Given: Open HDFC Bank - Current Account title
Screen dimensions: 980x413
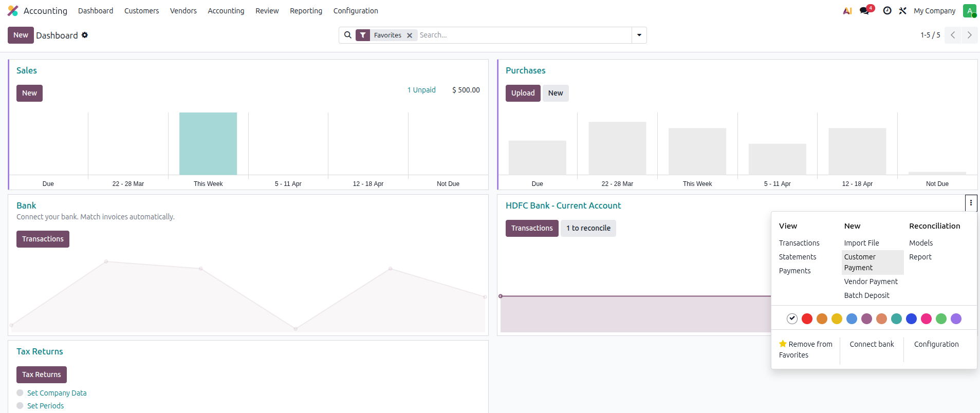Looking at the screenshot, I should coord(563,205).
